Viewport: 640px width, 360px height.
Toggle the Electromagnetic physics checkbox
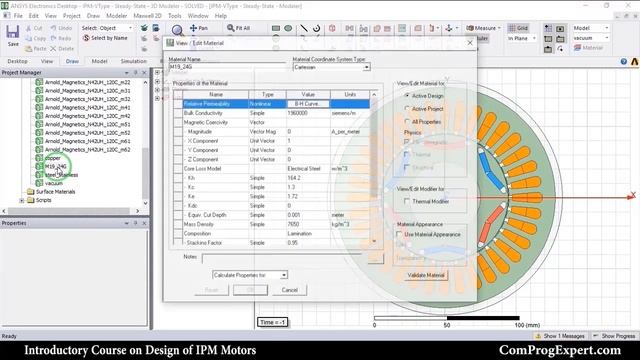[407, 142]
